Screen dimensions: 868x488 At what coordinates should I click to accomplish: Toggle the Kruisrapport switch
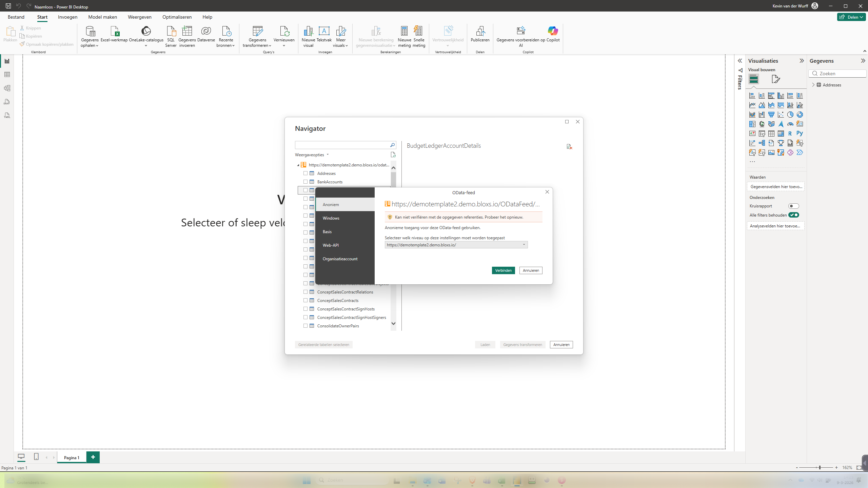tap(793, 206)
